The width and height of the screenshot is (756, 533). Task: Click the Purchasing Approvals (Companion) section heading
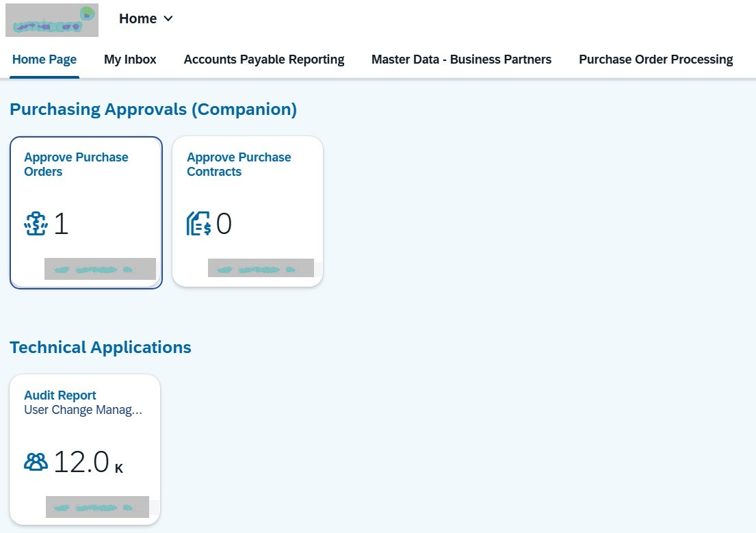pos(153,109)
